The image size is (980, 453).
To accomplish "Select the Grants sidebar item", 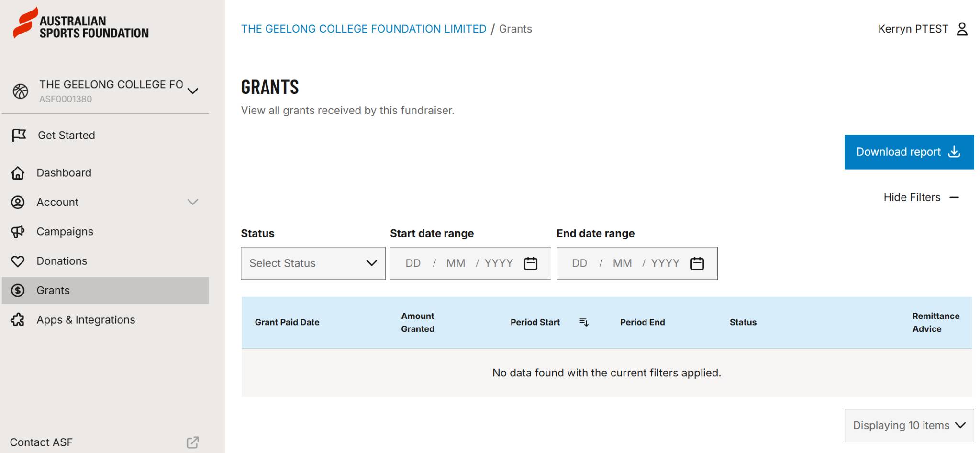I will (x=105, y=291).
